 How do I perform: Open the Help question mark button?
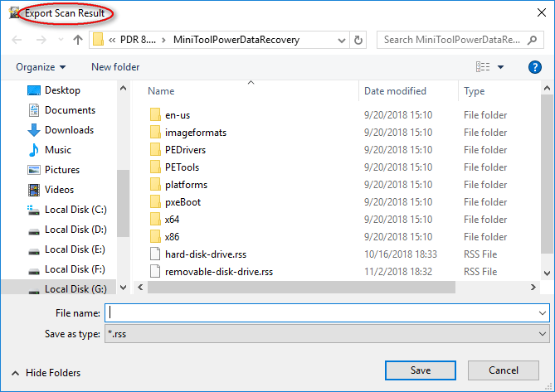(535, 67)
